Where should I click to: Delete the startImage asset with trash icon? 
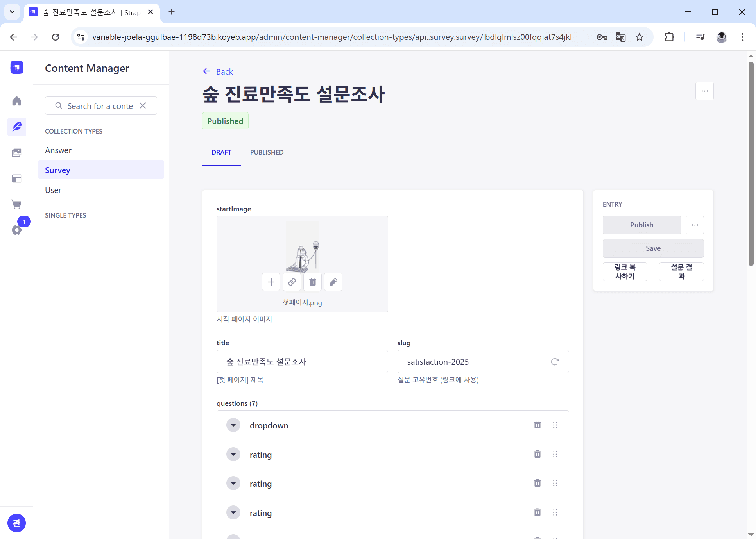click(x=312, y=282)
